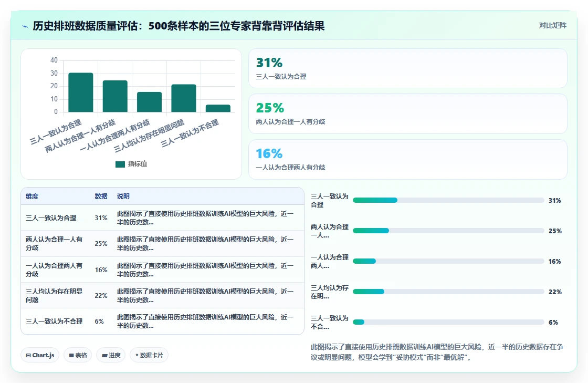This screenshot has height=383, width=588.
Task: Click the 数据卡片 tag chip
Action: (x=149, y=355)
